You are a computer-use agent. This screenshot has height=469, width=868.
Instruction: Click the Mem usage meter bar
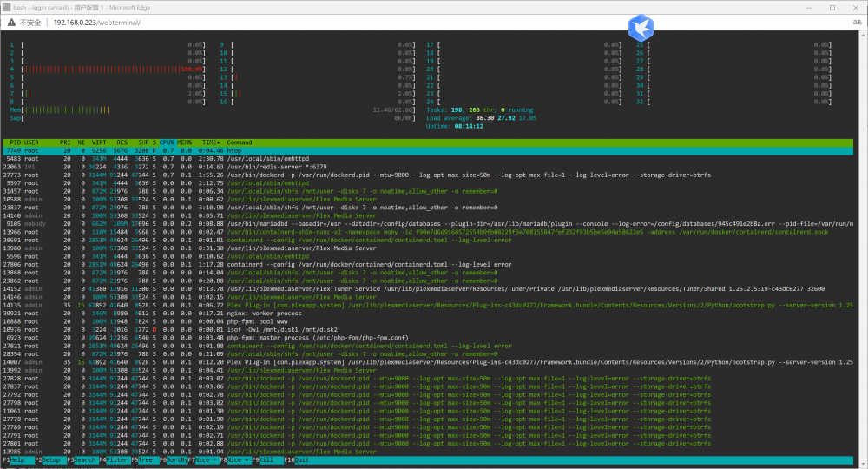point(212,110)
